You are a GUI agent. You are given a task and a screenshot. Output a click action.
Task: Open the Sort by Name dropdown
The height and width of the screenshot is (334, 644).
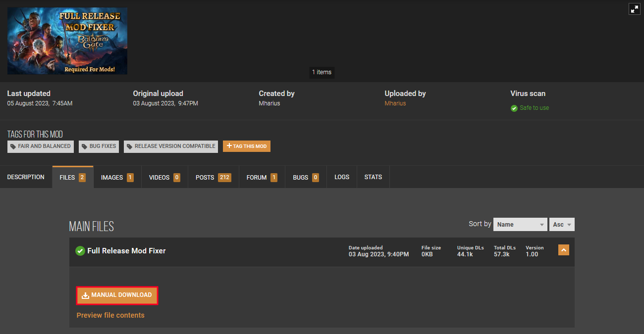click(x=520, y=224)
